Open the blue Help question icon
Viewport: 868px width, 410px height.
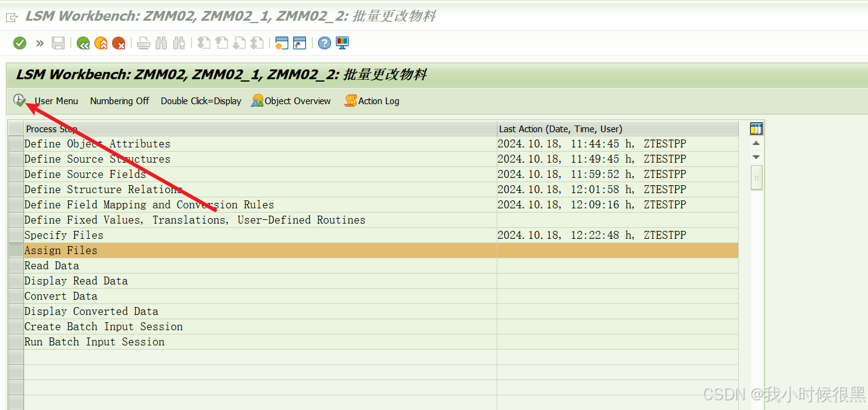[x=324, y=43]
